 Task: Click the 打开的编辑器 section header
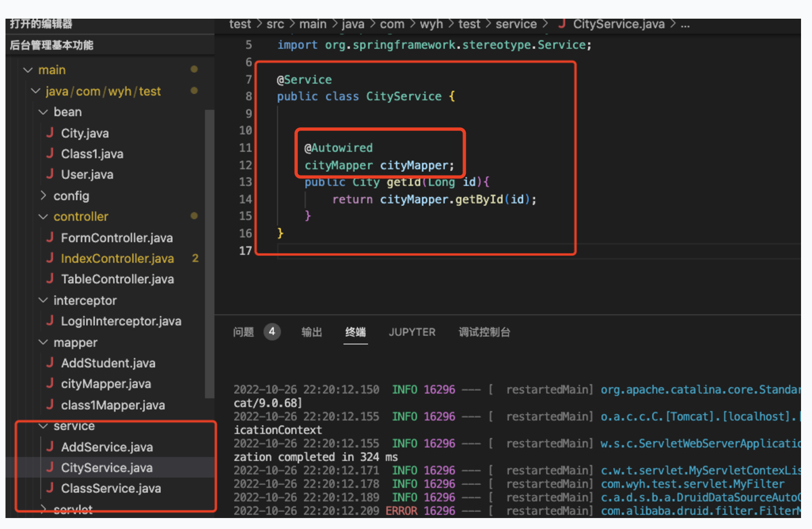[x=41, y=24]
